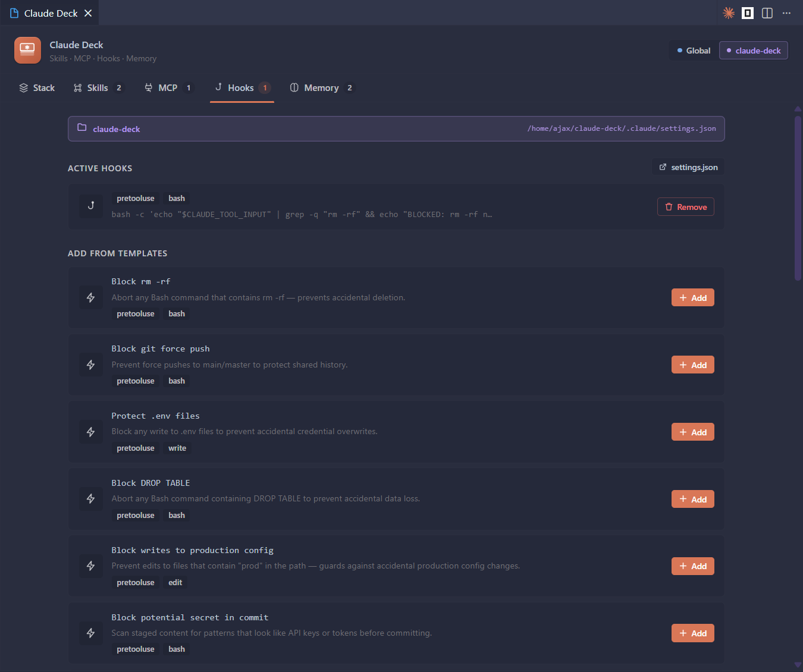Click the 'ADD FROM TEMPLATES' section heading

click(118, 253)
